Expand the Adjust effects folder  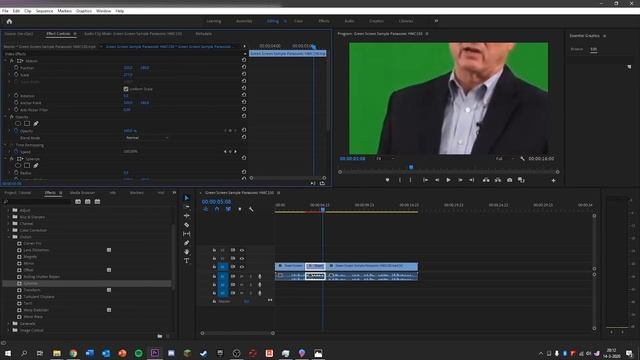point(9,210)
